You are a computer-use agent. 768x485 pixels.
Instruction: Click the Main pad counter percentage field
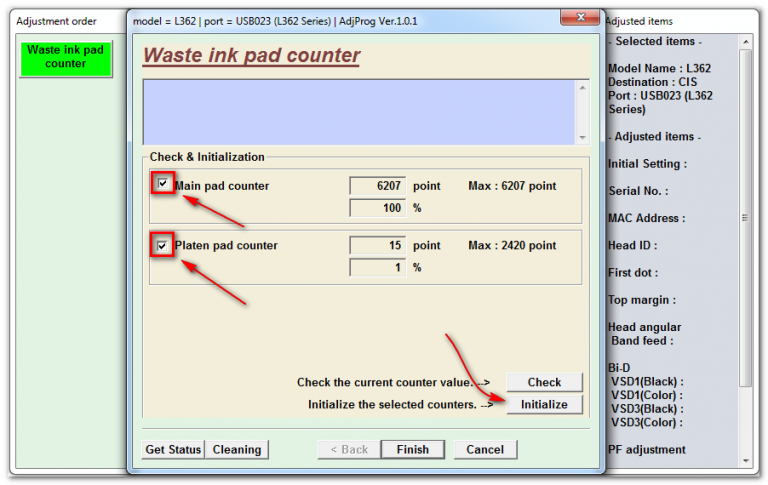point(377,208)
